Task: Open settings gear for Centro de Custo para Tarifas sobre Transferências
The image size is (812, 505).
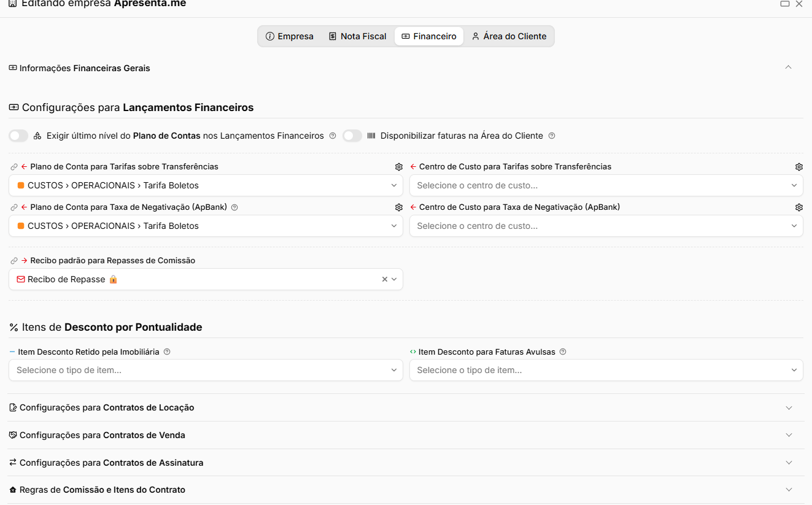Action: [x=799, y=167]
